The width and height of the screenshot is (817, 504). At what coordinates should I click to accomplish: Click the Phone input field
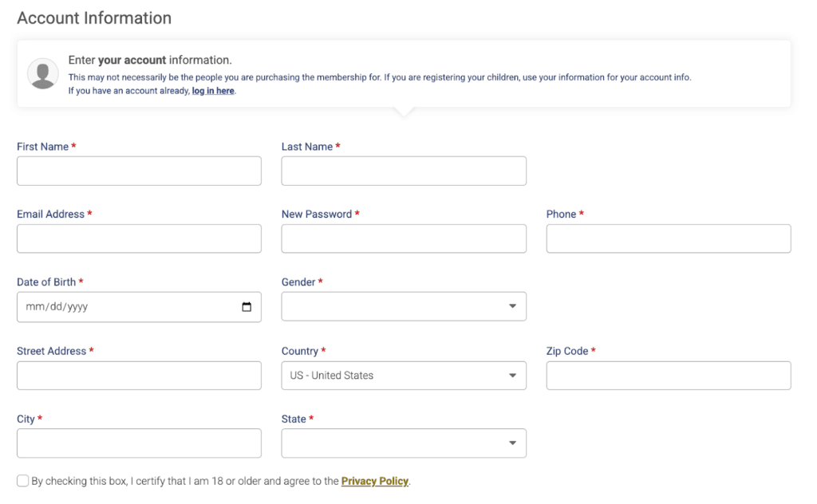[x=668, y=238]
